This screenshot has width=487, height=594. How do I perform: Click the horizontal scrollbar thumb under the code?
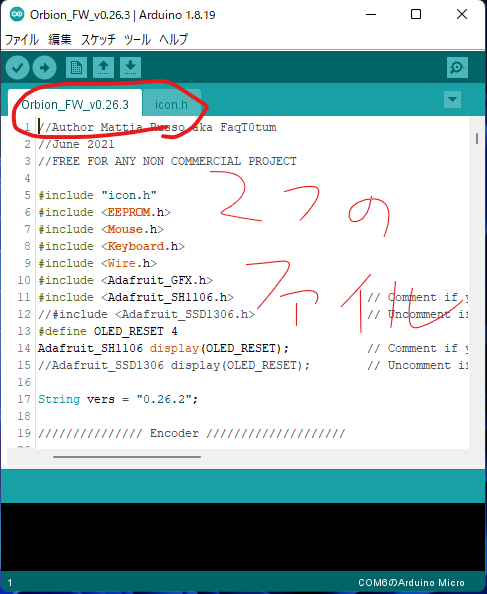point(127,457)
